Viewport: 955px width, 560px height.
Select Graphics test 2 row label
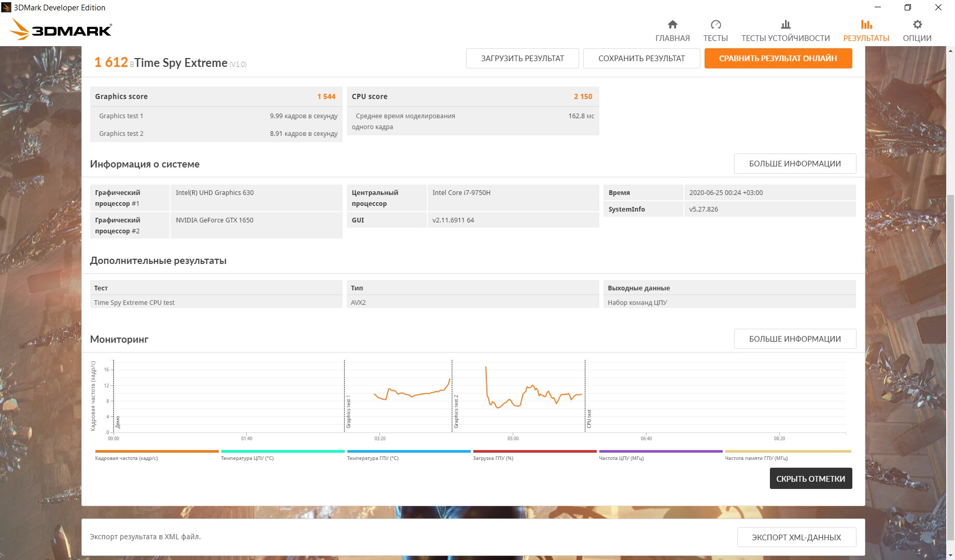click(x=121, y=134)
